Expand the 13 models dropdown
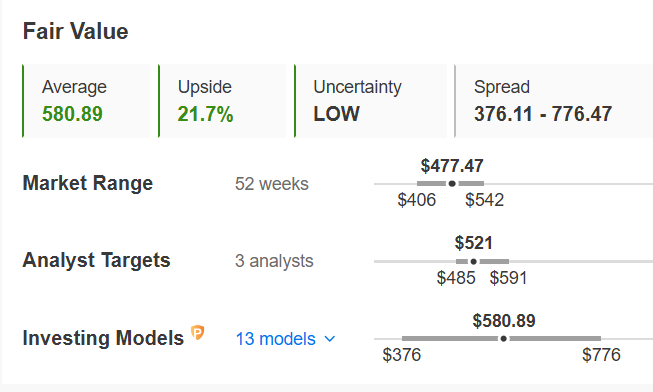The width and height of the screenshot is (653, 392). coord(285,339)
